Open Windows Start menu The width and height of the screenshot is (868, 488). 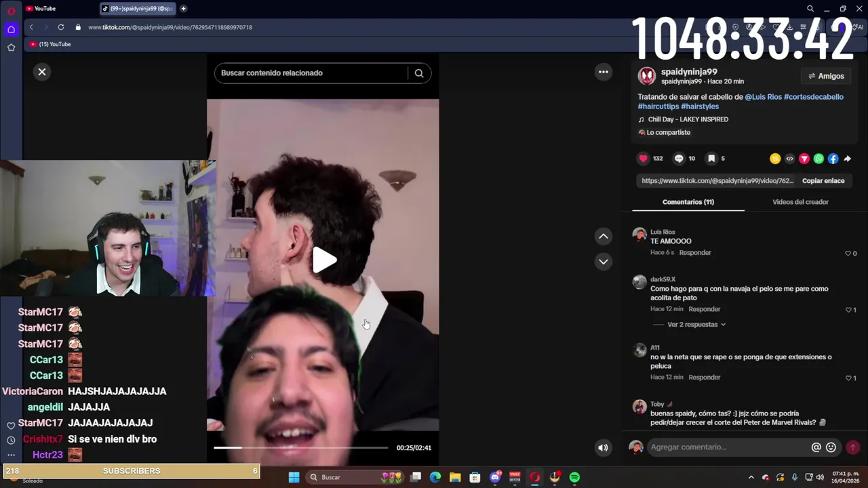[x=294, y=477]
